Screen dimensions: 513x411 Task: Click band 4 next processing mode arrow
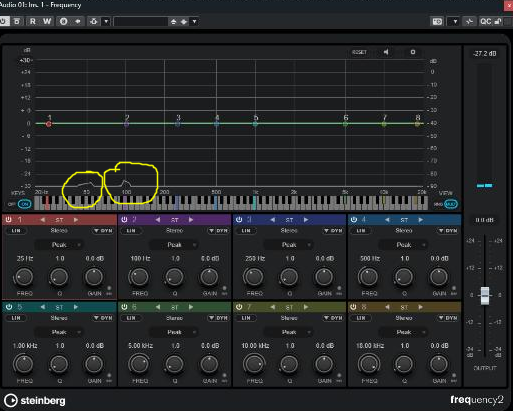click(x=421, y=220)
